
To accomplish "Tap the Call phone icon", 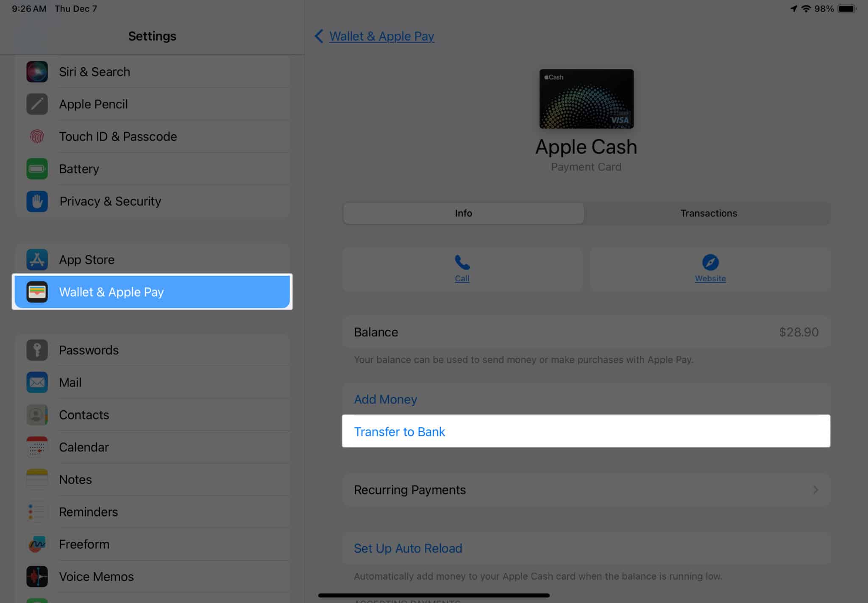I will tap(462, 262).
